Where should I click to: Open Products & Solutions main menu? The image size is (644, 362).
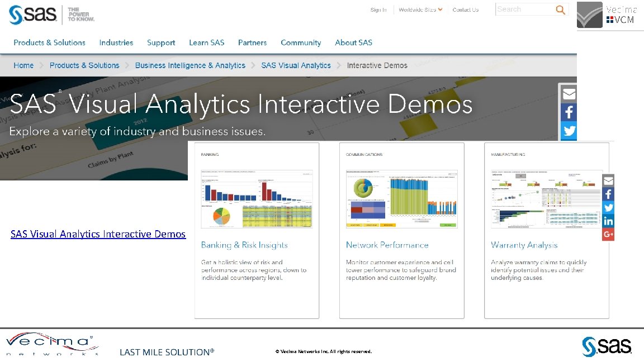tap(49, 42)
